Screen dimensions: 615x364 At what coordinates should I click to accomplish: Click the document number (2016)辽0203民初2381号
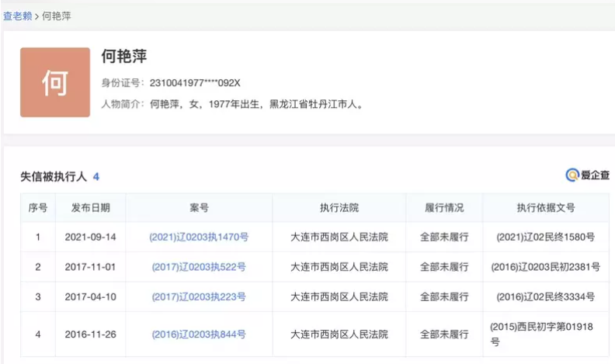(546, 267)
